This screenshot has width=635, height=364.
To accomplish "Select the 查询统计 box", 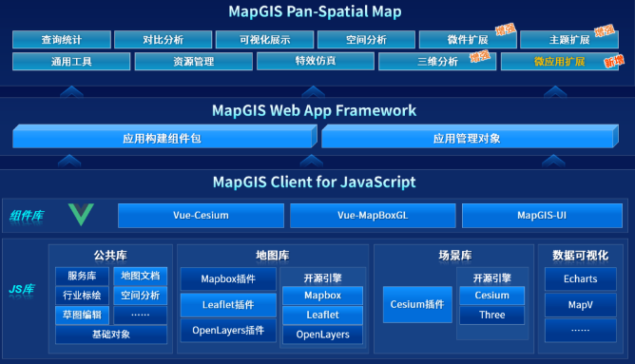I will [62, 40].
